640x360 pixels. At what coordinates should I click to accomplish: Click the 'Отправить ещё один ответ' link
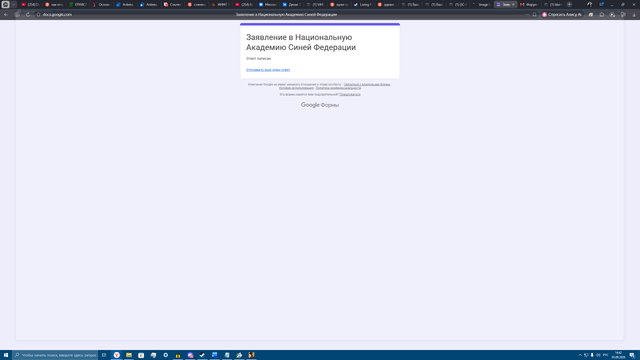tap(268, 70)
